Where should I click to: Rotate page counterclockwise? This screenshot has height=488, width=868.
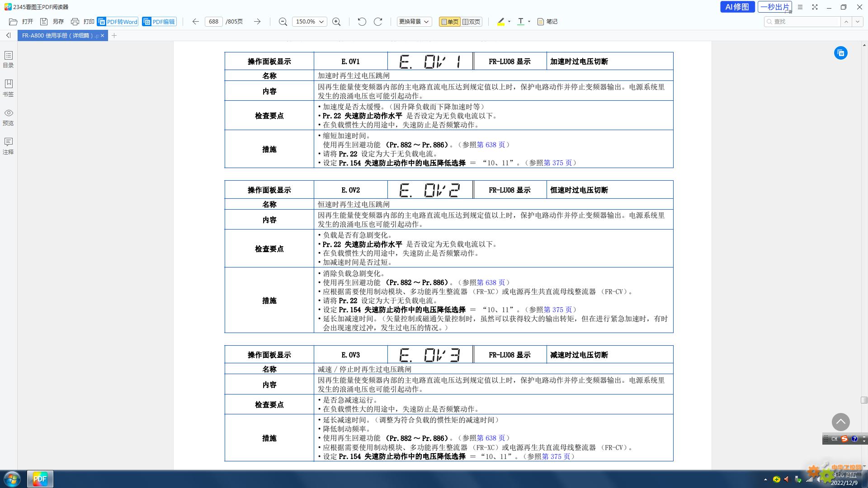[x=362, y=22]
